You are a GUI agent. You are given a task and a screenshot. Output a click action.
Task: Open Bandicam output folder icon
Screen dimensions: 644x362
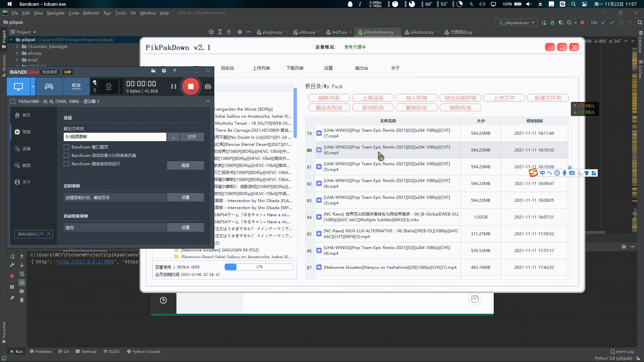click(x=153, y=71)
